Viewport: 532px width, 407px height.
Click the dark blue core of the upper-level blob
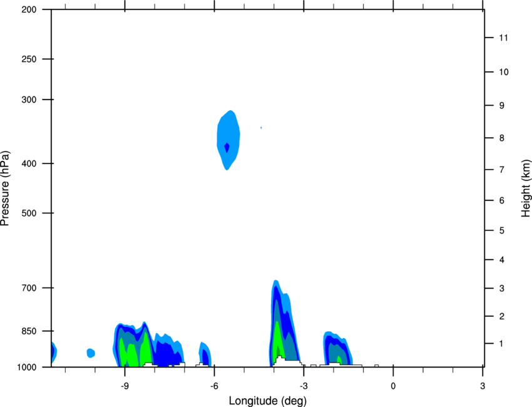(227, 148)
